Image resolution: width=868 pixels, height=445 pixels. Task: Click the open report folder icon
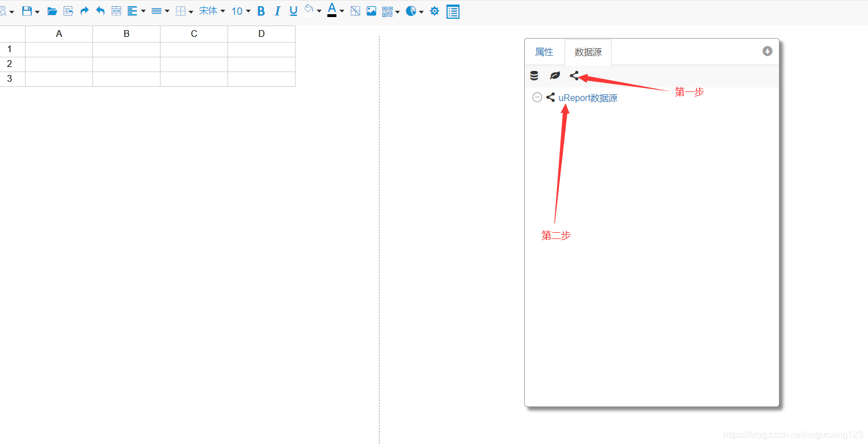point(52,11)
